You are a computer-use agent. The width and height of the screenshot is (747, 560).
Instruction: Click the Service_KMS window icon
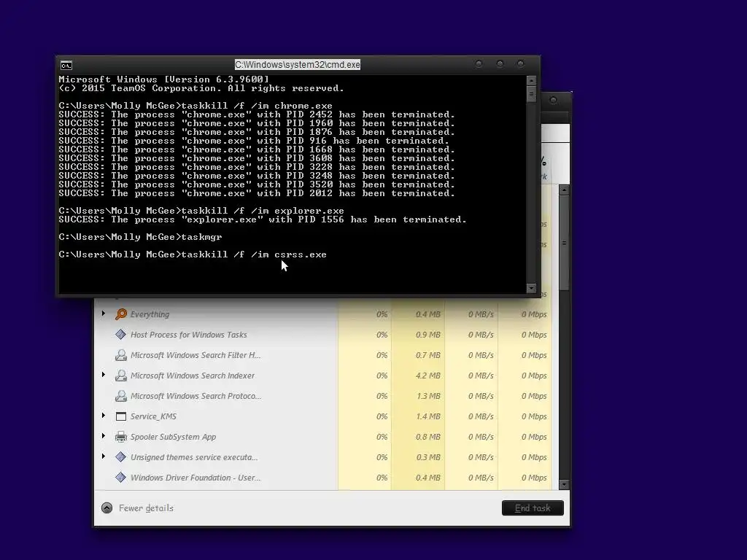[121, 416]
